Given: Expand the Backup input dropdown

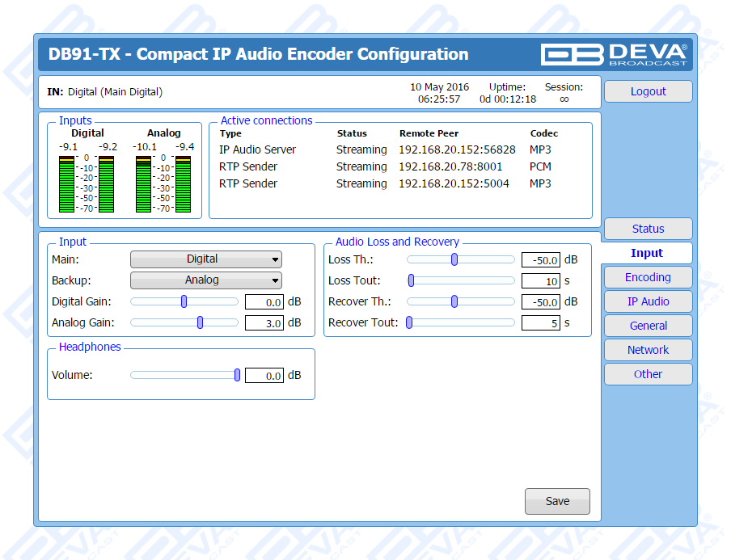Looking at the screenshot, I should [206, 280].
